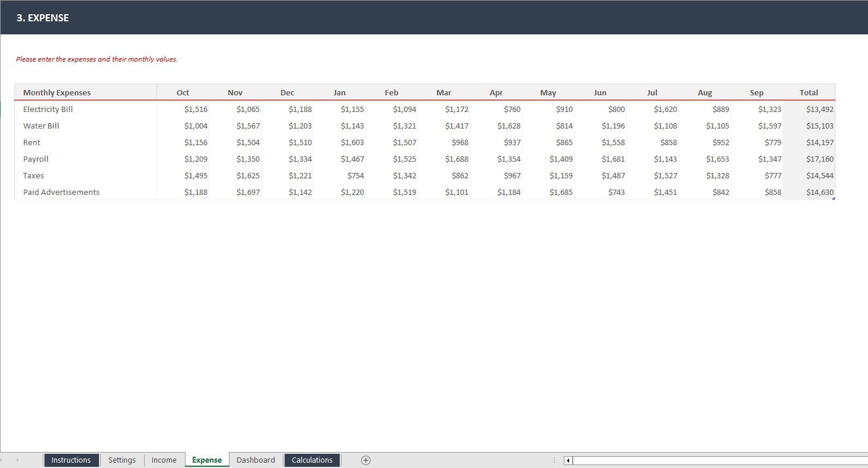Click Rent total $14,197

[809, 142]
